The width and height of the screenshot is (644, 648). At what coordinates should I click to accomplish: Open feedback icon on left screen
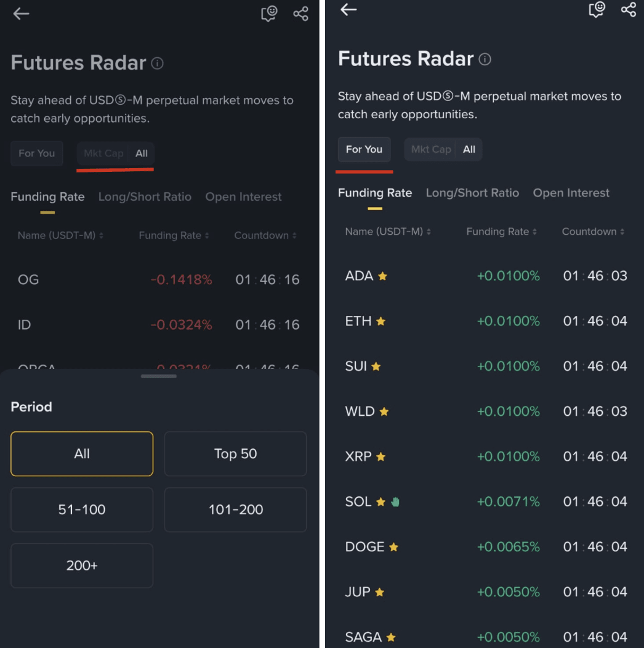269,14
